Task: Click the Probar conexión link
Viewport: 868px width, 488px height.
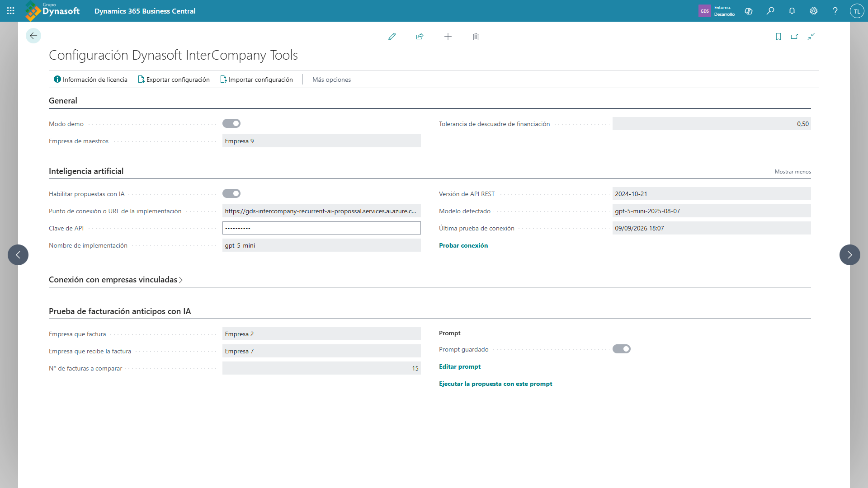Action: pos(463,245)
